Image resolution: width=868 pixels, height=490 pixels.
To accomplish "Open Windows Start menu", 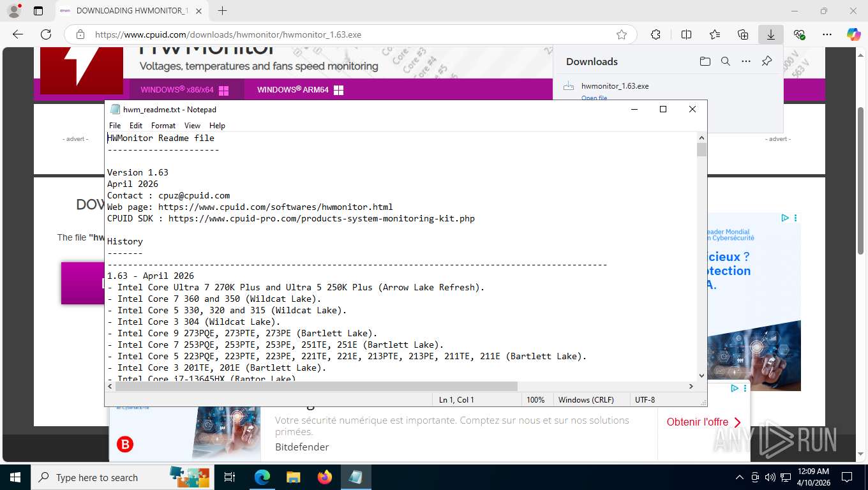I will tap(15, 477).
